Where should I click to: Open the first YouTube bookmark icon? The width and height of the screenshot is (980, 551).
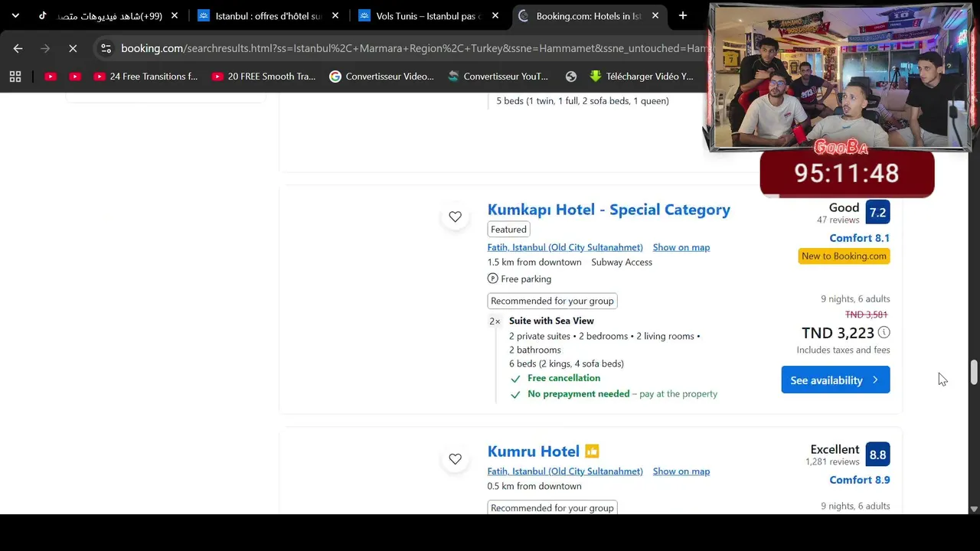(x=51, y=77)
